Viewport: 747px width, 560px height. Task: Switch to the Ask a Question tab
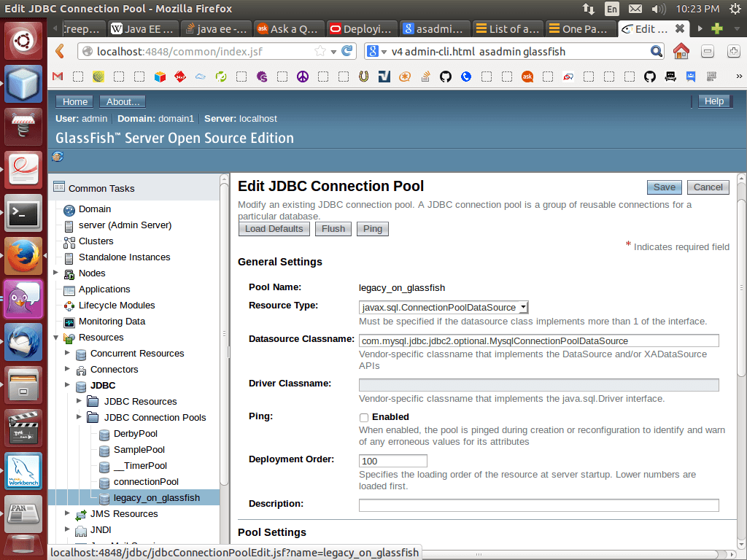pos(289,29)
